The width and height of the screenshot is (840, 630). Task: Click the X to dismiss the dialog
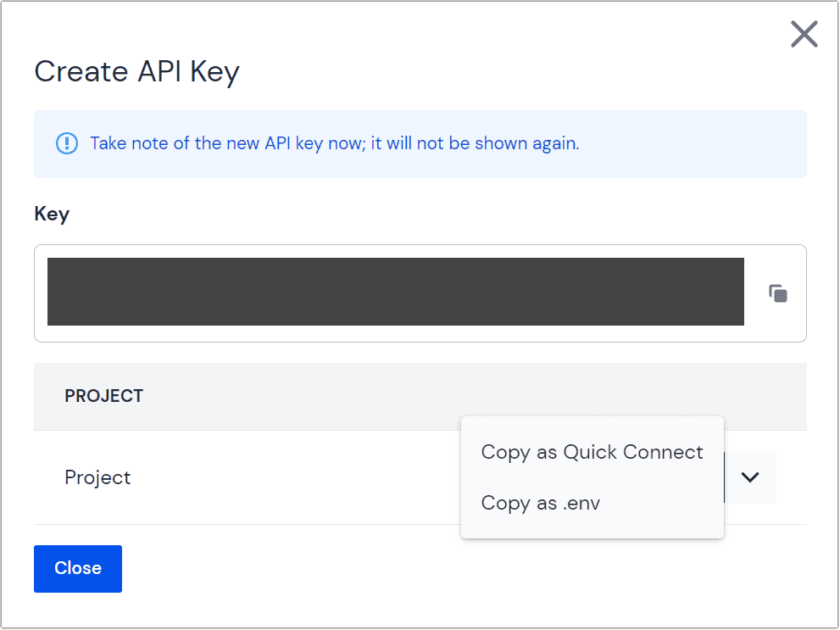tap(803, 34)
